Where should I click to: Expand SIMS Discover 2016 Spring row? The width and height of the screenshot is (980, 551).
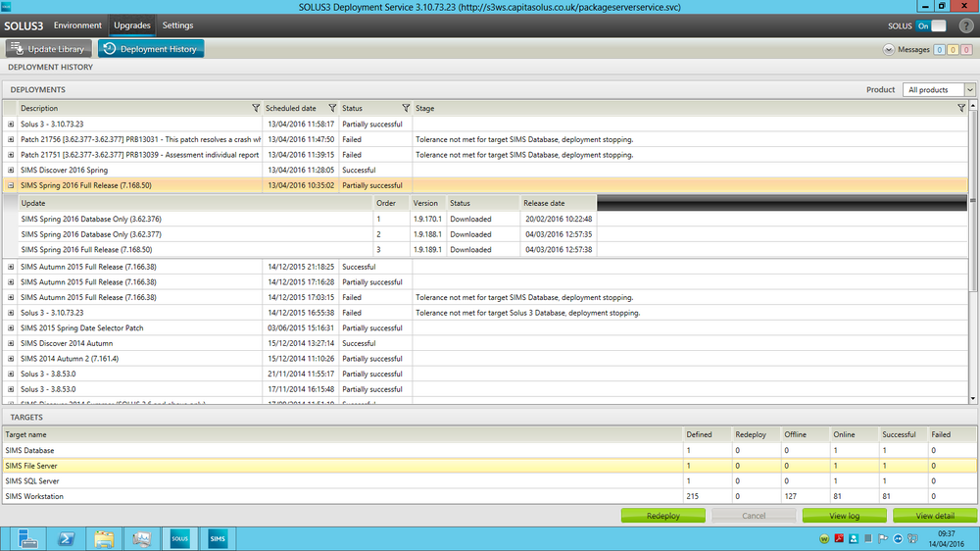point(11,171)
